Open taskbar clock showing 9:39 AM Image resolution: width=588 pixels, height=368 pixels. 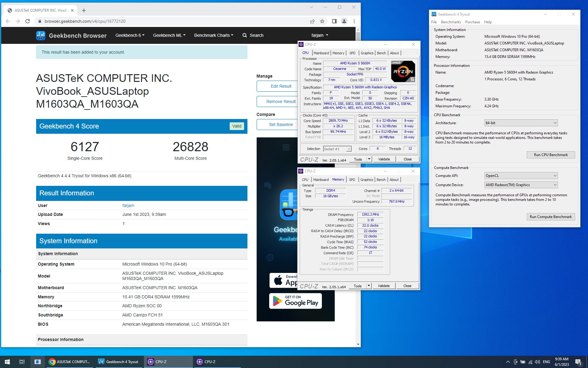point(562,362)
